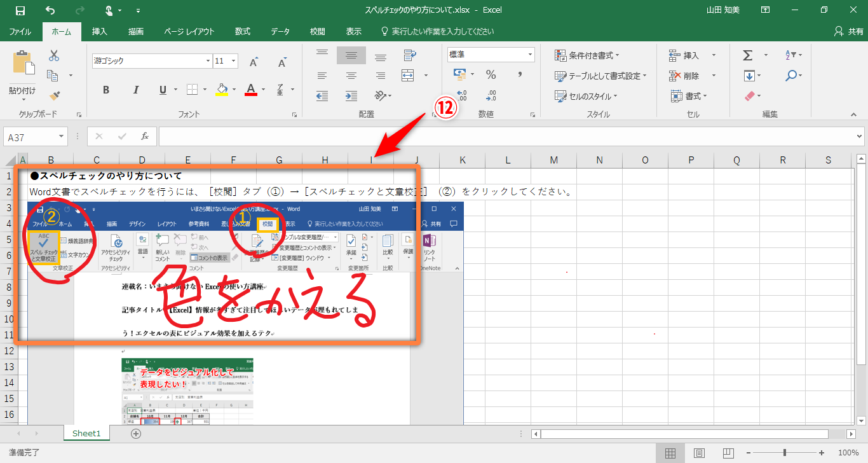Toggle Middle Align for cells
The image size is (868, 463).
click(x=351, y=55)
